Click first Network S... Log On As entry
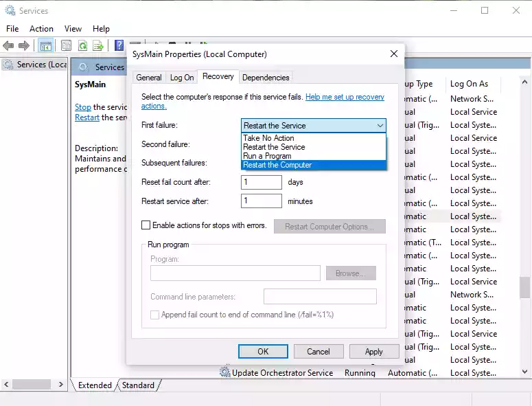This screenshot has height=406, width=532. (472, 99)
